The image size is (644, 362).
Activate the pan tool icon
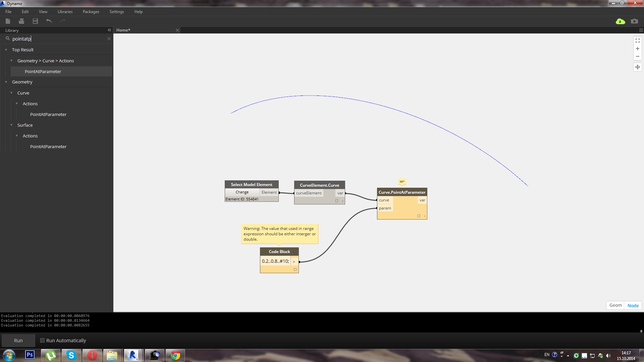click(x=638, y=67)
